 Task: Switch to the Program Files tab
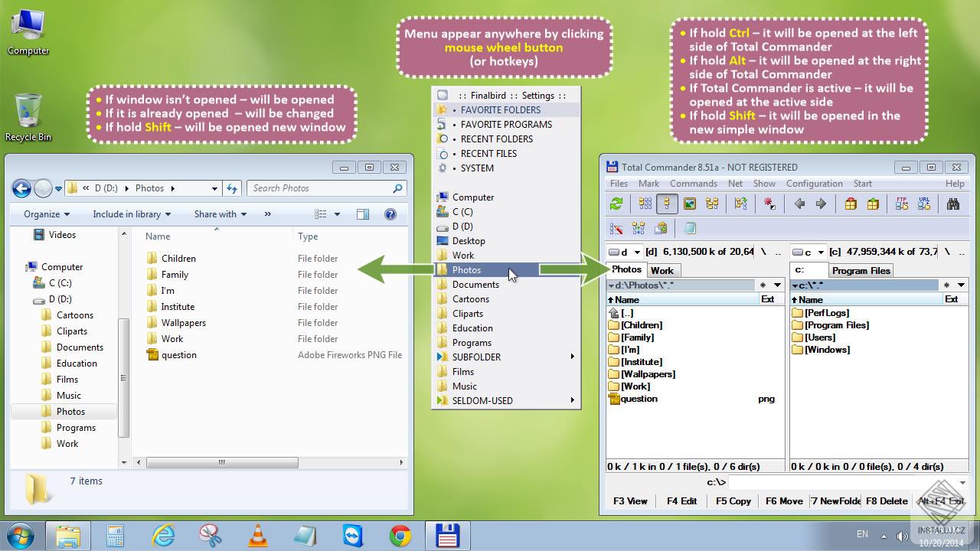coord(861,270)
